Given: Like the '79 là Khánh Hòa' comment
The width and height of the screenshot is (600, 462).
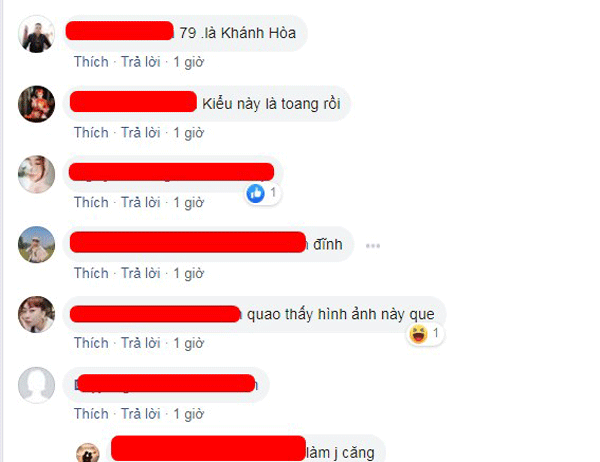Looking at the screenshot, I should click(91, 62).
